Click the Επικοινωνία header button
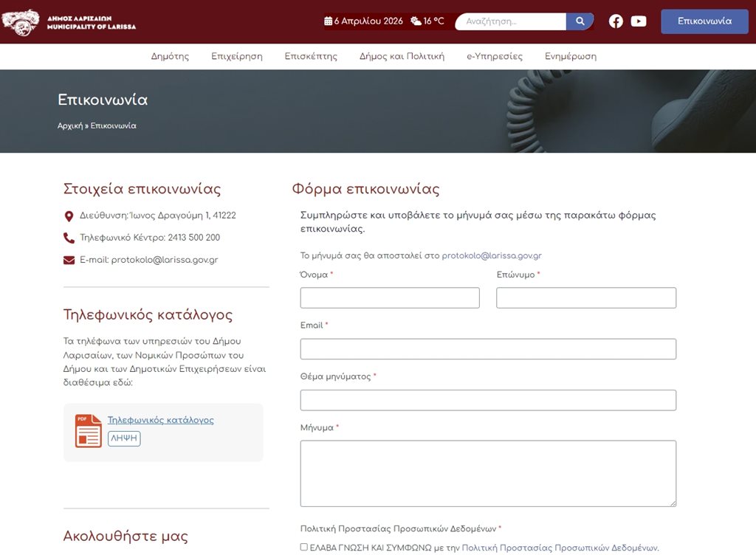 coord(704,21)
